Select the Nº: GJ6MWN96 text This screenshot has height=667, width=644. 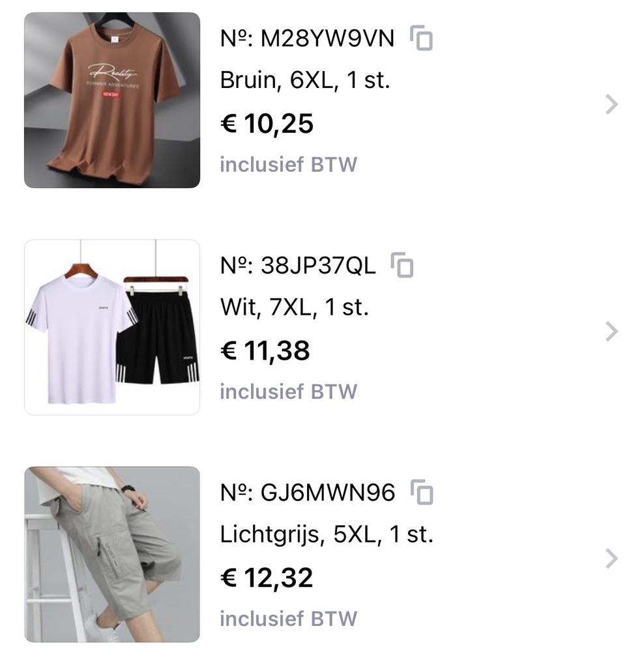308,492
